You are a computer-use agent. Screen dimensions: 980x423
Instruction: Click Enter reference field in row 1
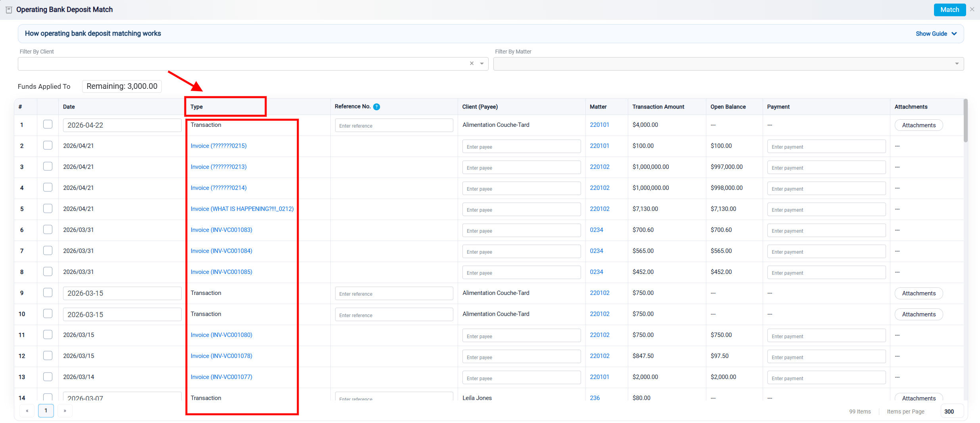[394, 125]
